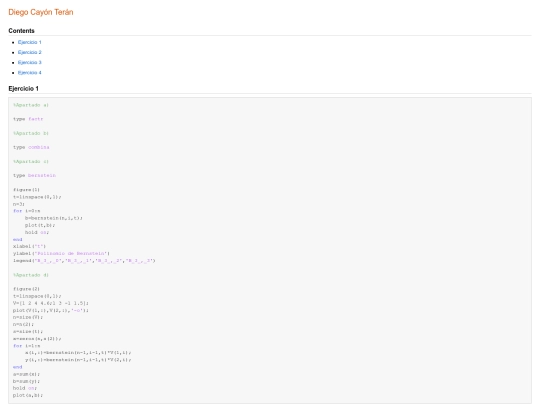
Task: Click the plot(V(1,:),V(2,:),'-o') line
Action: tap(51, 310)
